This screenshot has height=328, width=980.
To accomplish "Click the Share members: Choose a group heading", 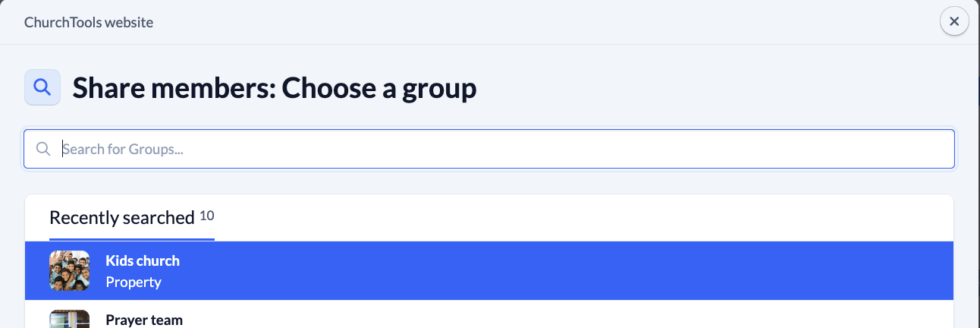I will click(x=275, y=89).
